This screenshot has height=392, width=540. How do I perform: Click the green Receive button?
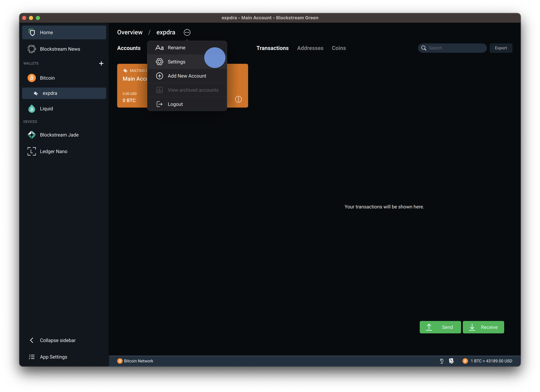pos(483,327)
